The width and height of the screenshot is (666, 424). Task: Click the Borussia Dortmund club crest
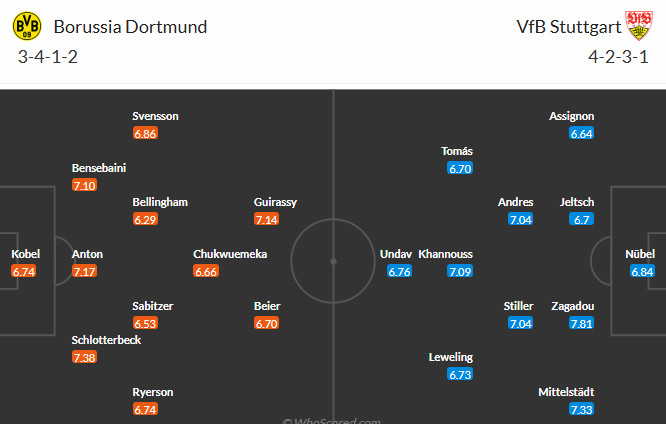(27, 28)
